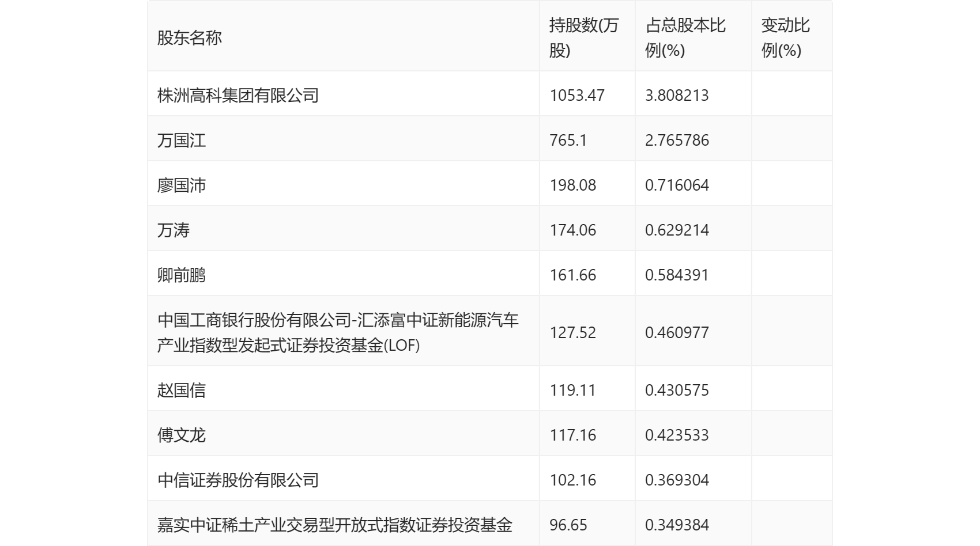Screen dimensions: 980x546
Task: Click percentage value 0.349384
Action: (677, 525)
